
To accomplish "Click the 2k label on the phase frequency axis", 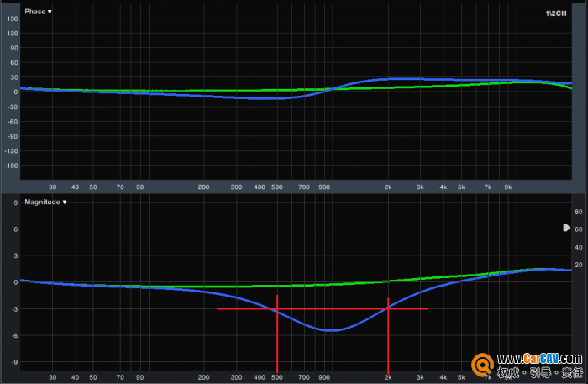I will pos(388,187).
